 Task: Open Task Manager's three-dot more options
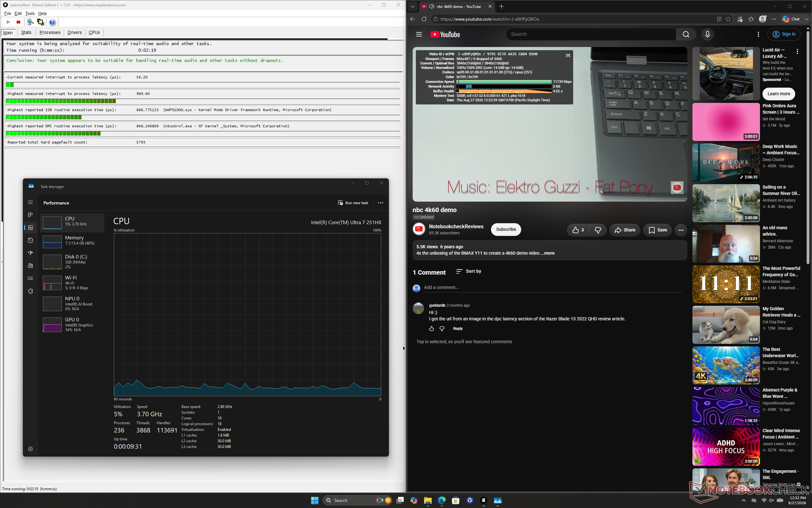381,203
